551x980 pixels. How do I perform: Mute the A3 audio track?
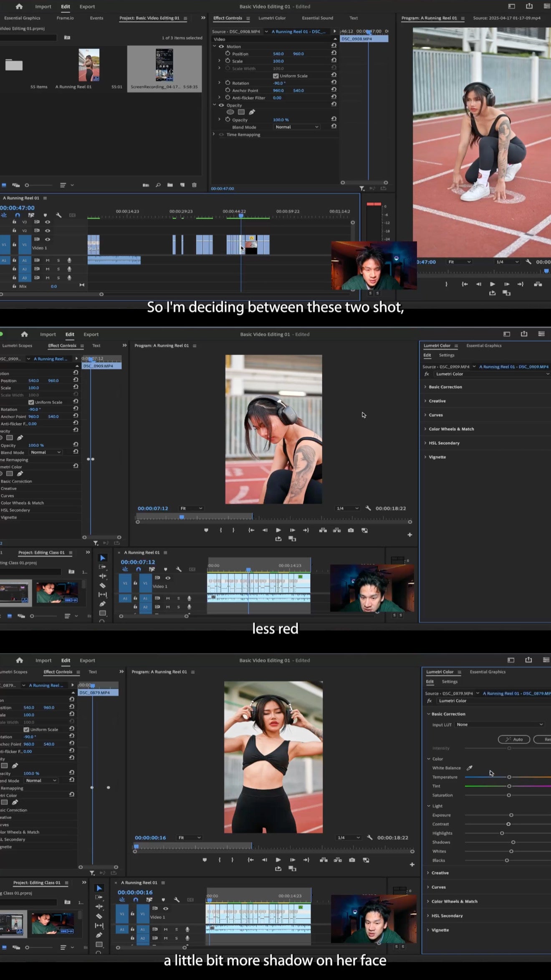48,278
